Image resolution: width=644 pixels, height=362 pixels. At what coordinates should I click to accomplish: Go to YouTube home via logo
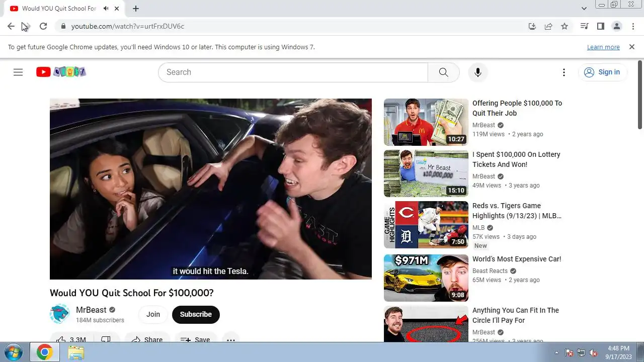coord(61,72)
